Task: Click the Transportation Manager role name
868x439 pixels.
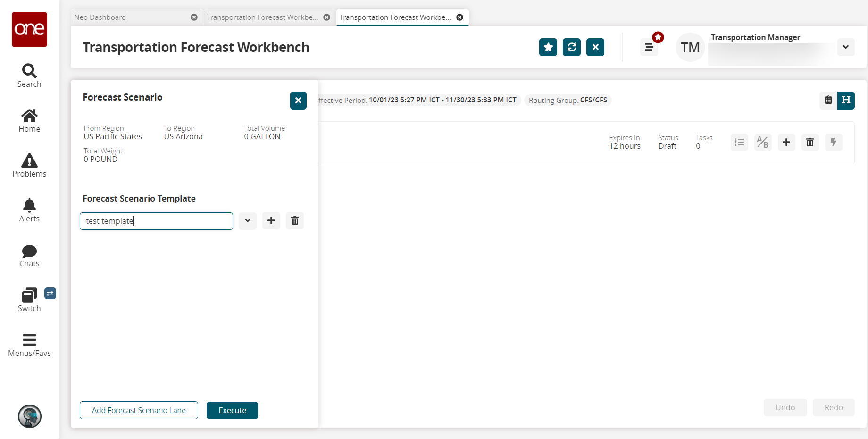Action: point(755,37)
